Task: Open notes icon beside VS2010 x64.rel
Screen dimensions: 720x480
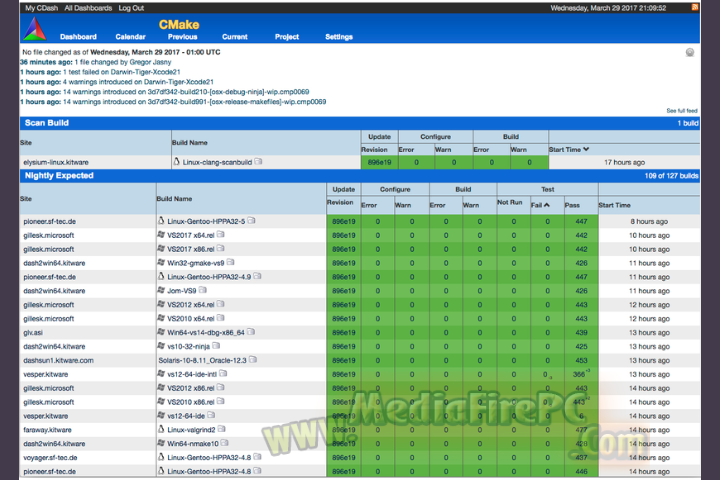Action: (220, 318)
